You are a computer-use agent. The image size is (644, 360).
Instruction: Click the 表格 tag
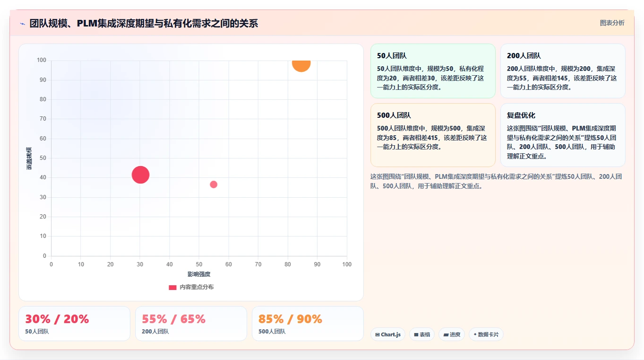422,334
